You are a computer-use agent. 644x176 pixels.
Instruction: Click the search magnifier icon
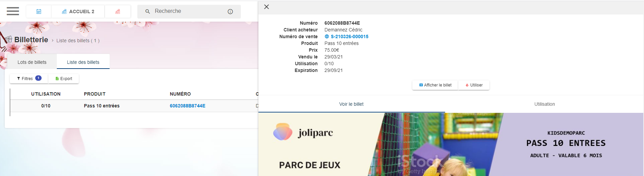147,11
